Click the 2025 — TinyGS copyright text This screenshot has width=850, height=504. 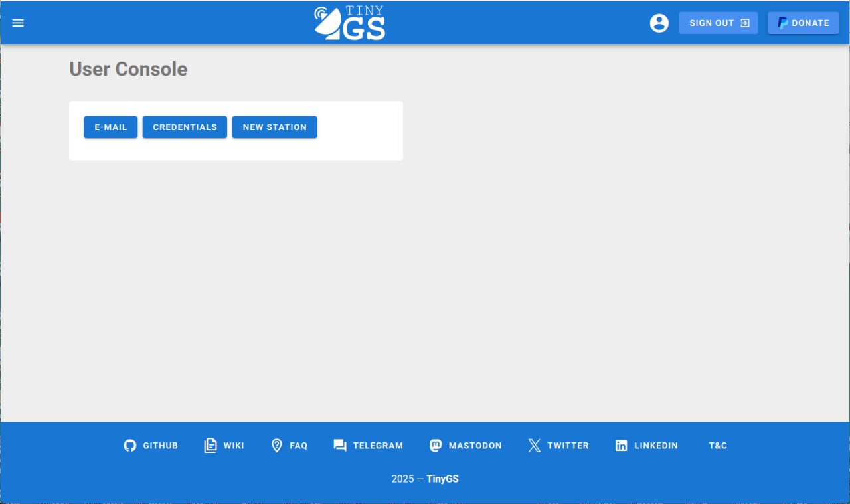425,479
